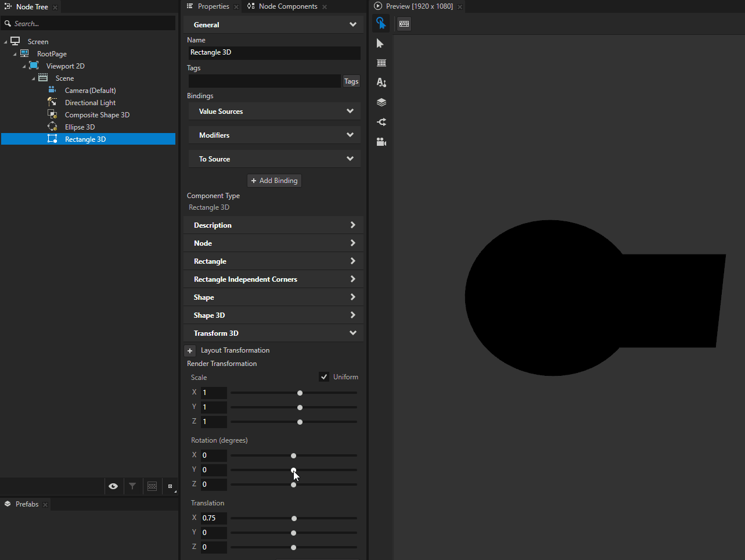745x560 pixels.
Task: Select the interact mode tool in Preview
Action: 381,23
